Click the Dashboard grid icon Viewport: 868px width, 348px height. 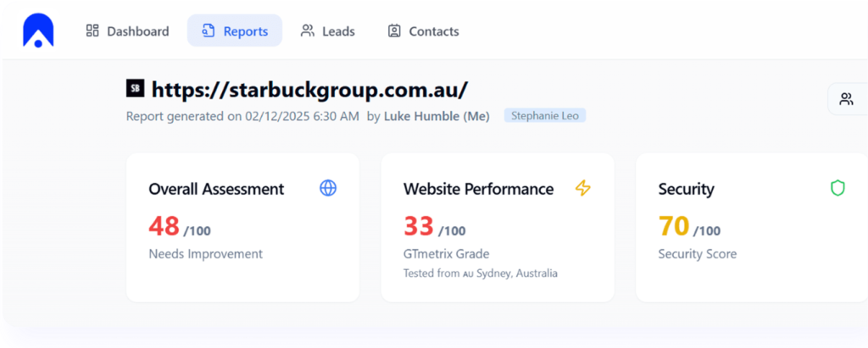click(x=92, y=31)
